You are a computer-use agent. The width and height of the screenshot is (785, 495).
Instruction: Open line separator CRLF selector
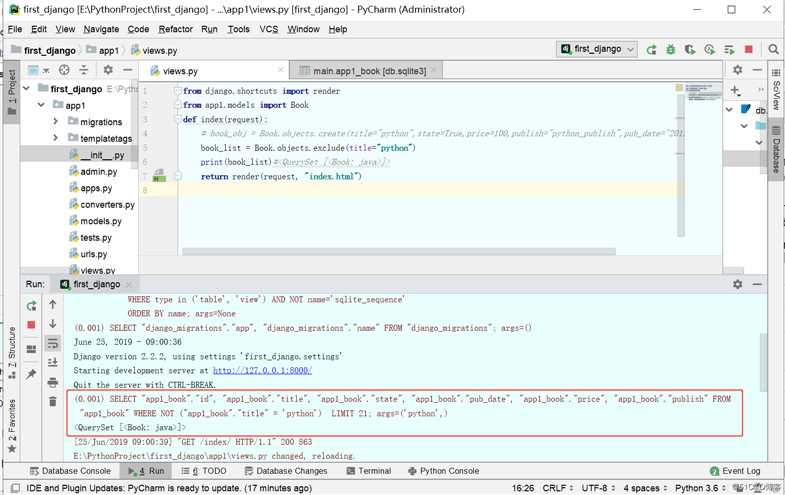click(x=558, y=488)
